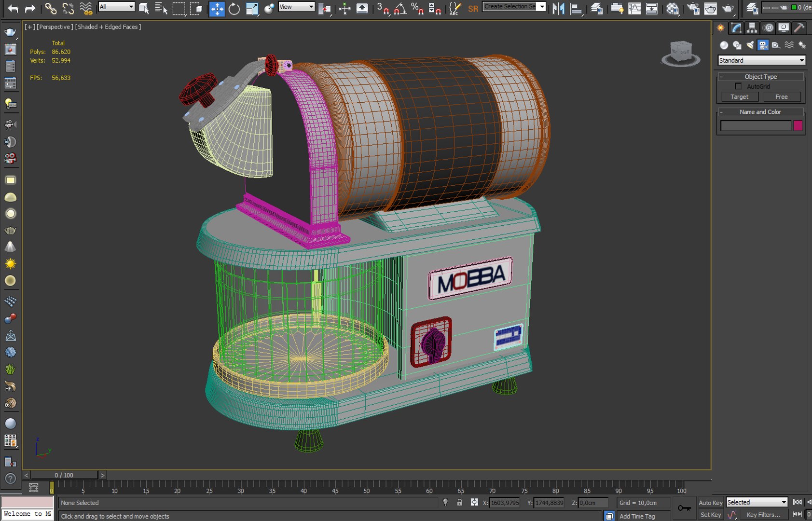Click the magenta object color swatch
Viewport: 812px width, 521px height.
[x=798, y=125]
